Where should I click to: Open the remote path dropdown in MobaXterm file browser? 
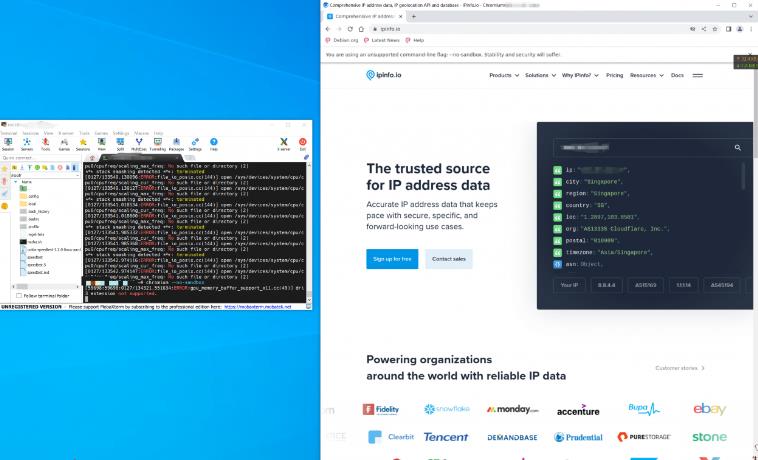[x=77, y=175]
